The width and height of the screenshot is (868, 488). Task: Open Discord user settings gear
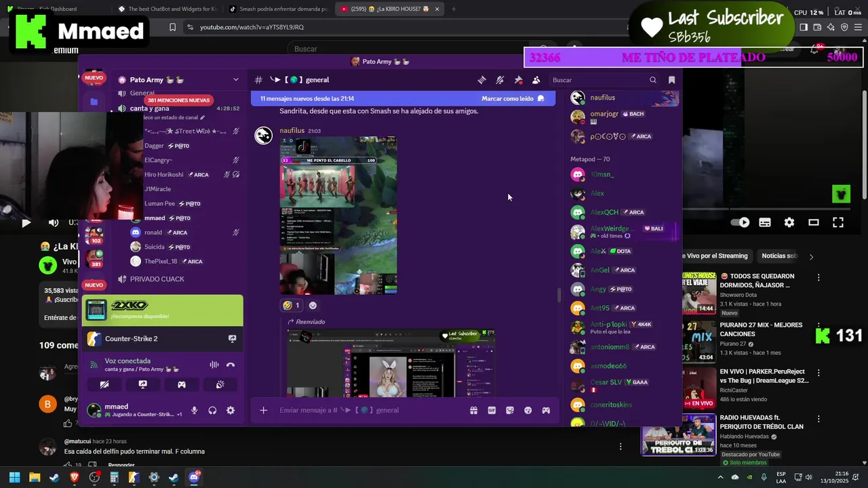(231, 410)
